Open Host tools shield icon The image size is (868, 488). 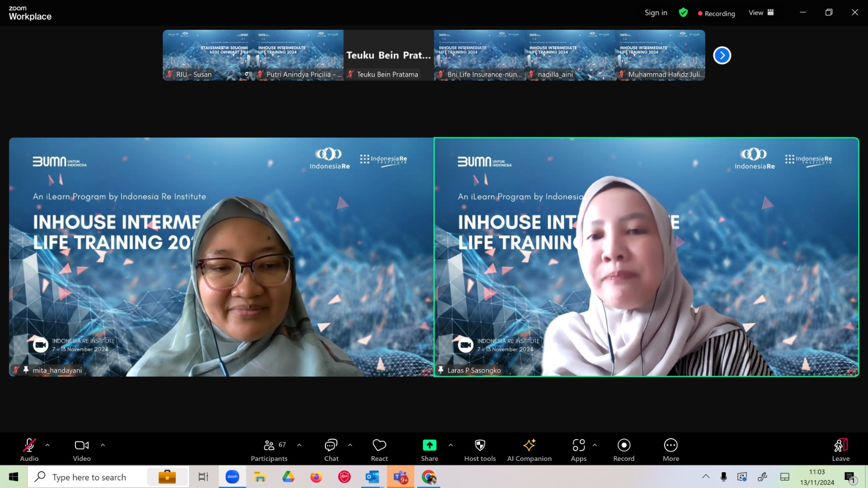[x=480, y=445]
